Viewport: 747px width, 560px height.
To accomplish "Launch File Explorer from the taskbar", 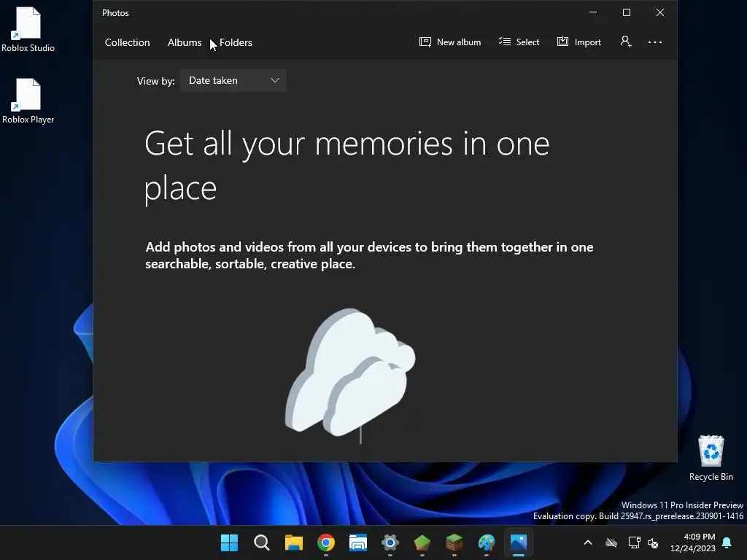I will (294, 542).
